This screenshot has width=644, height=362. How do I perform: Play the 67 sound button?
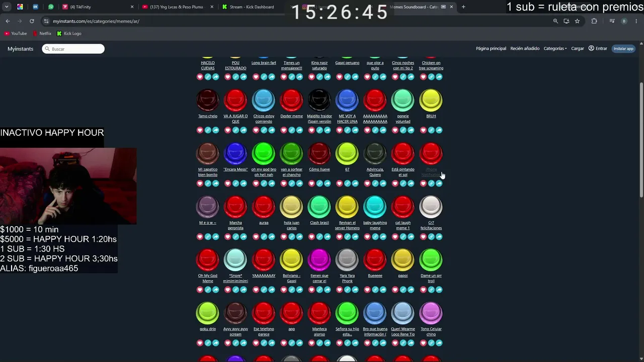coord(347,154)
